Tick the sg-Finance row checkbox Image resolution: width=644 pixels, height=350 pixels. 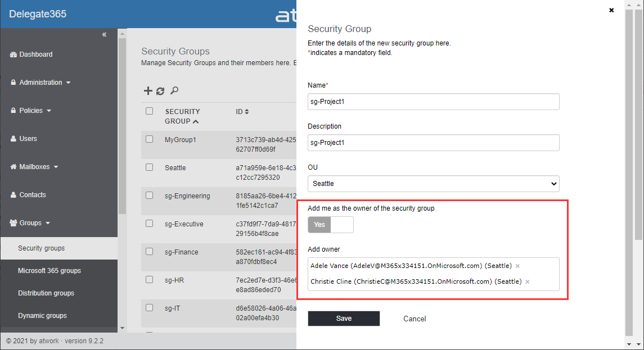coord(150,252)
